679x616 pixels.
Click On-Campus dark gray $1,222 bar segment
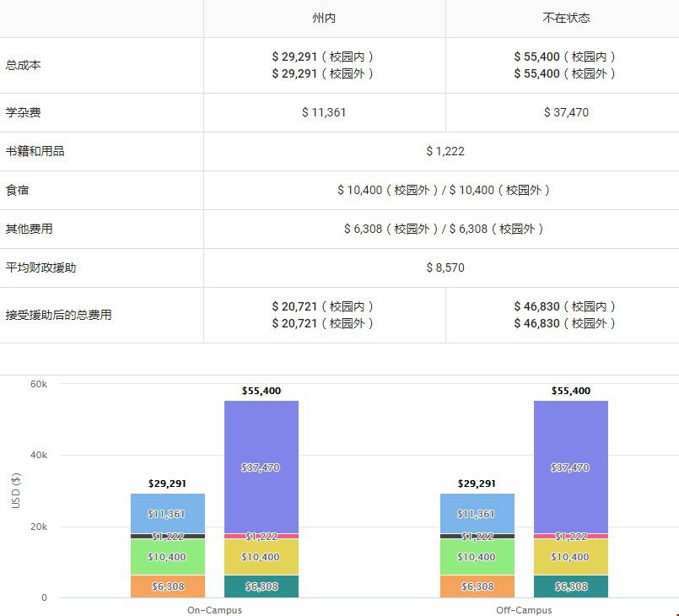[168, 537]
